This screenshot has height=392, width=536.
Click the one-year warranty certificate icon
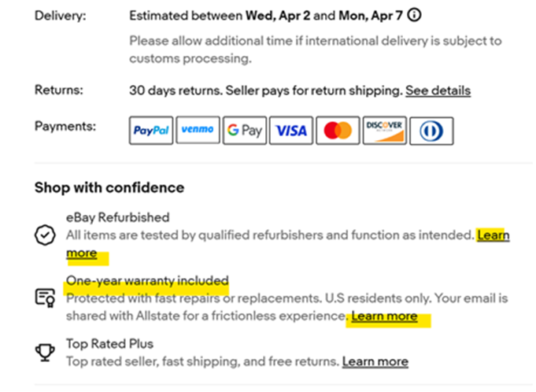(46, 298)
